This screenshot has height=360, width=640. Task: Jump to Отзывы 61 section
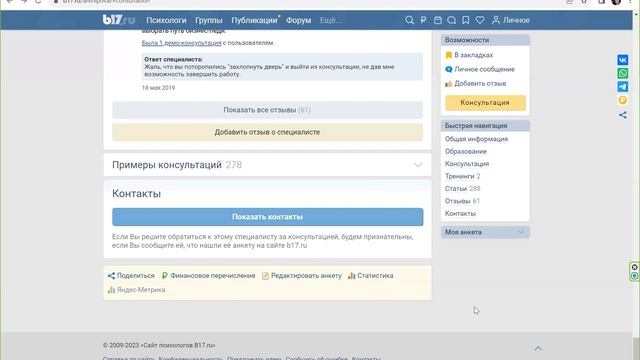462,201
